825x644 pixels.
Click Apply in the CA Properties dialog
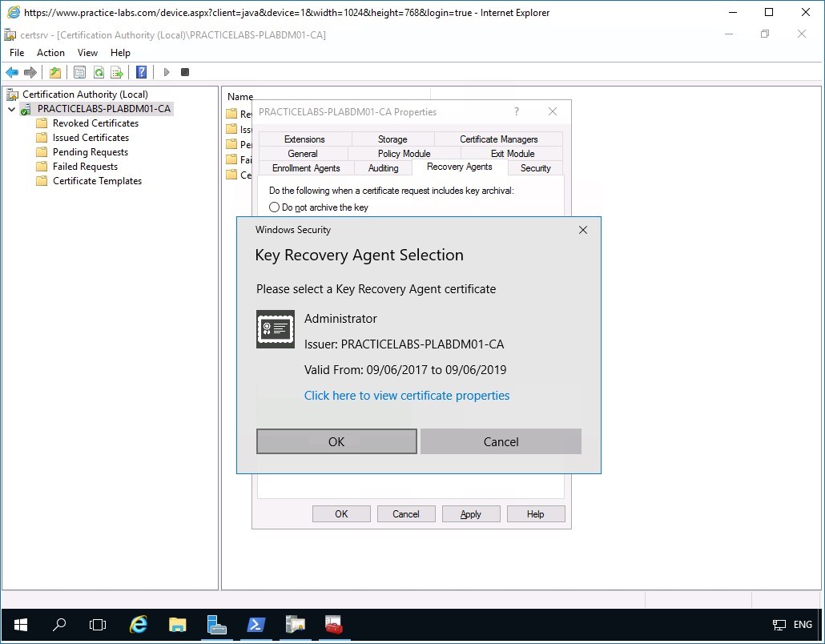[471, 514]
